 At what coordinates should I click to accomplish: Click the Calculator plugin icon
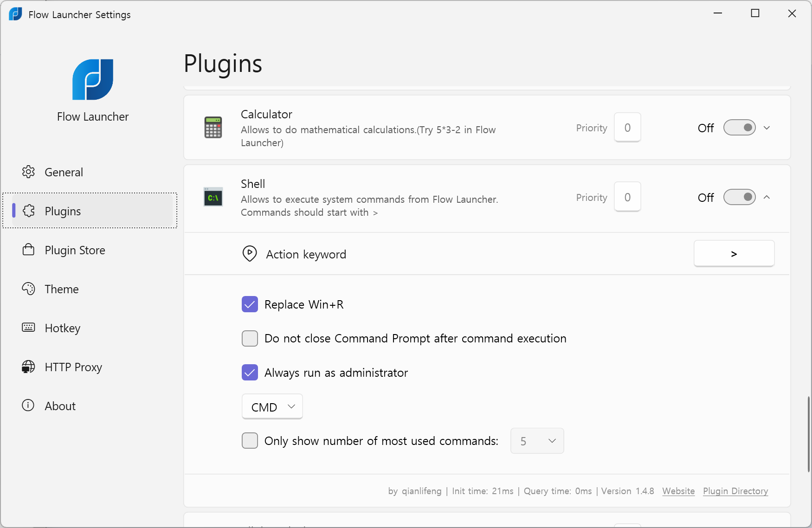213,127
